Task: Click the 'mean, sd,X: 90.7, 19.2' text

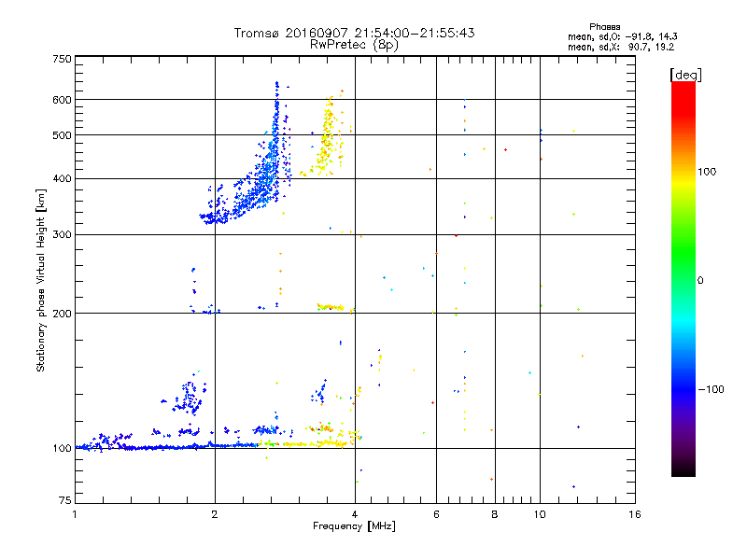Action: [x=621, y=48]
